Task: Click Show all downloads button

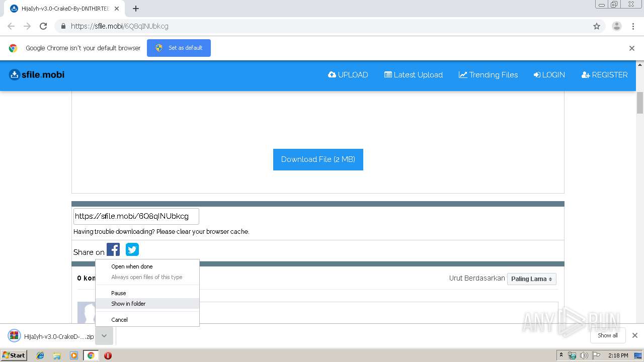Action: (x=607, y=335)
